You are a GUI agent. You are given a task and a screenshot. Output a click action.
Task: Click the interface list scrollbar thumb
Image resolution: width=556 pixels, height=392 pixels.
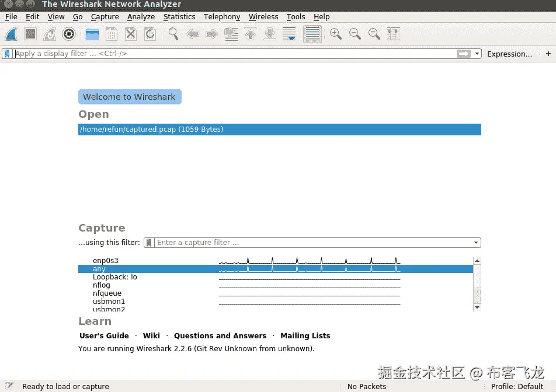coord(477,295)
